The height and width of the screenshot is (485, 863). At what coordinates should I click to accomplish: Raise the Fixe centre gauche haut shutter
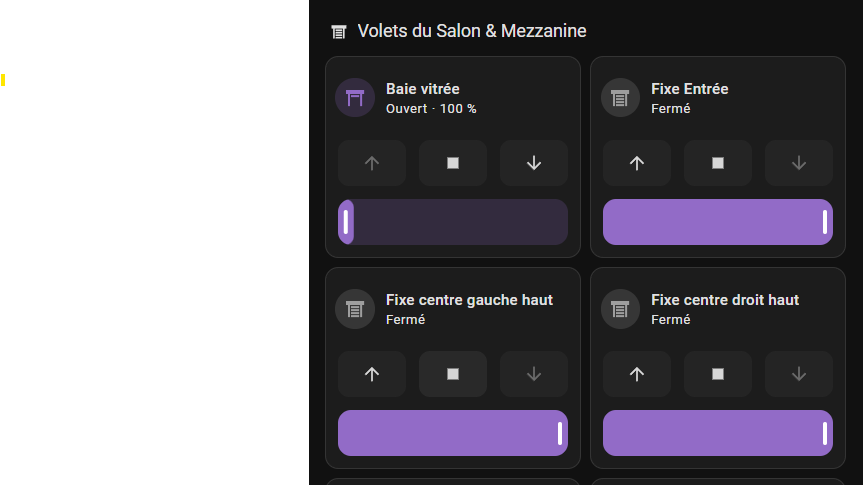click(372, 374)
